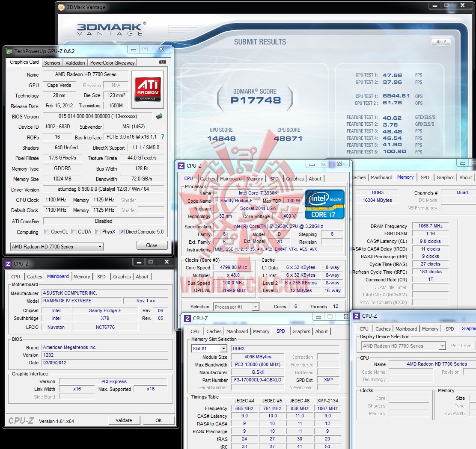Click the BIOS Version field in GPU-Z
Image resolution: width=476 pixels, height=449 pixels.
click(x=98, y=116)
